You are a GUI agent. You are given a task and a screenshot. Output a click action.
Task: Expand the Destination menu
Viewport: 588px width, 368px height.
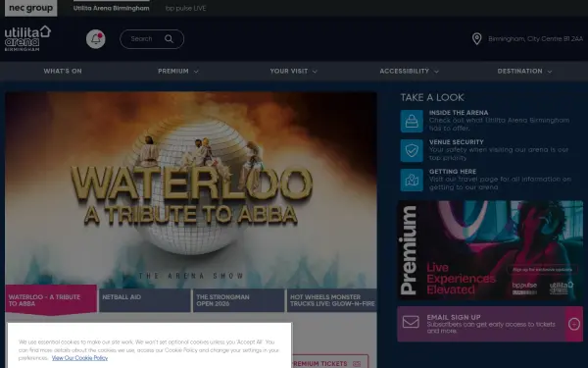[x=524, y=71]
